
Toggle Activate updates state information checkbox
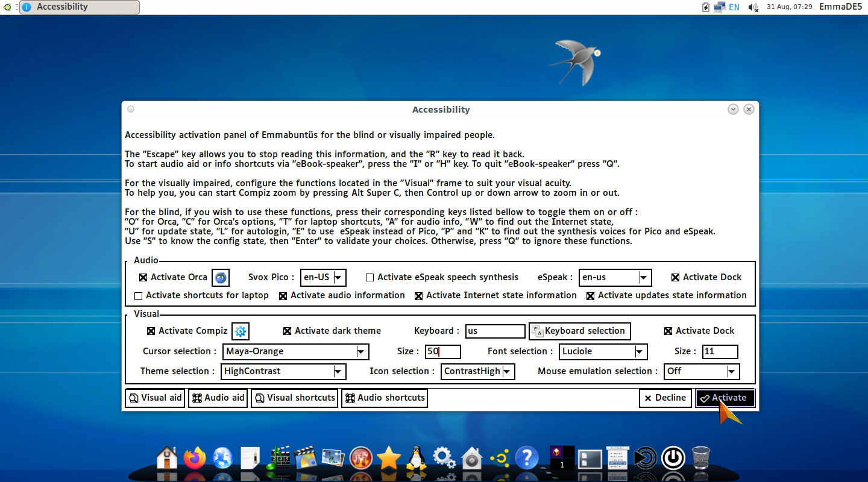click(x=590, y=296)
